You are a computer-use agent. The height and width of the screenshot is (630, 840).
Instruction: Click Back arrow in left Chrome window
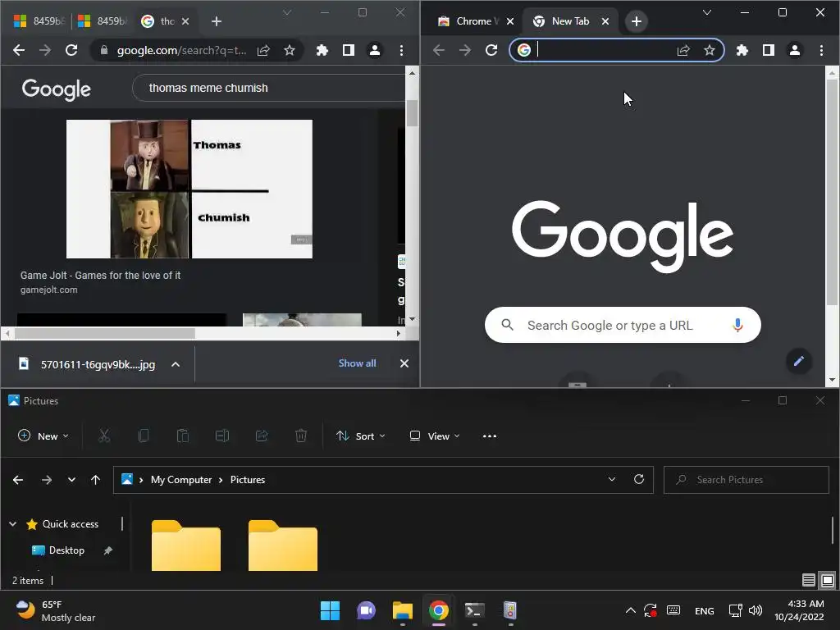[x=19, y=50]
